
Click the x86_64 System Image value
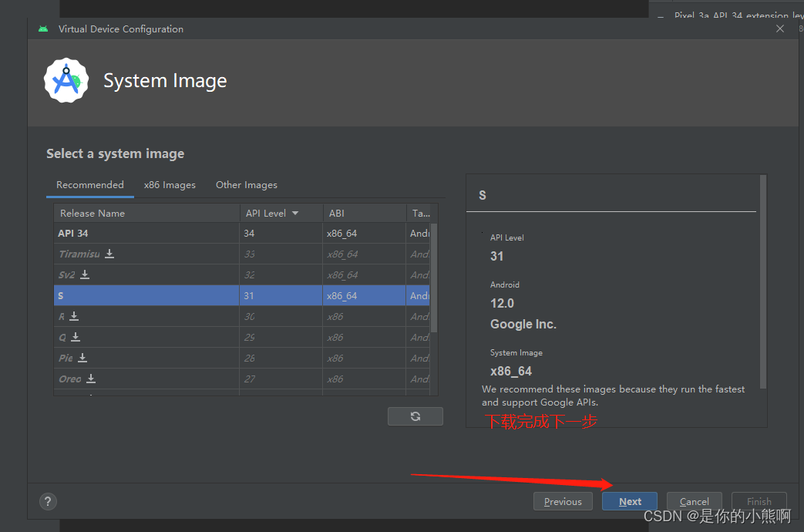511,371
